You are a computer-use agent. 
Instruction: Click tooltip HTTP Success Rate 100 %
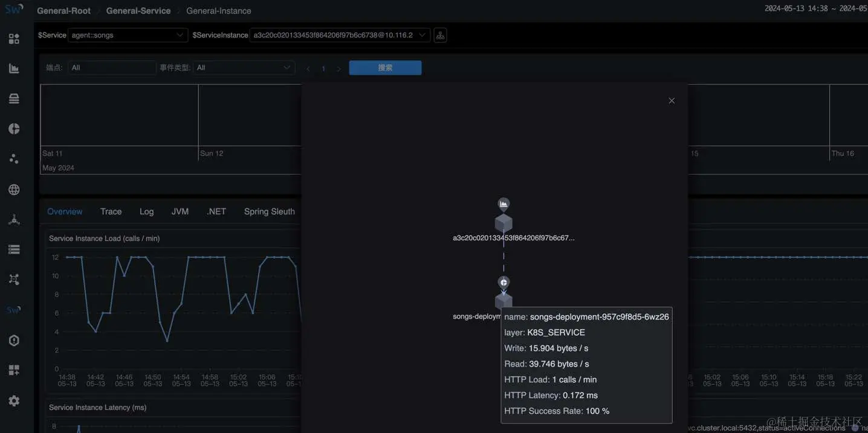click(557, 411)
